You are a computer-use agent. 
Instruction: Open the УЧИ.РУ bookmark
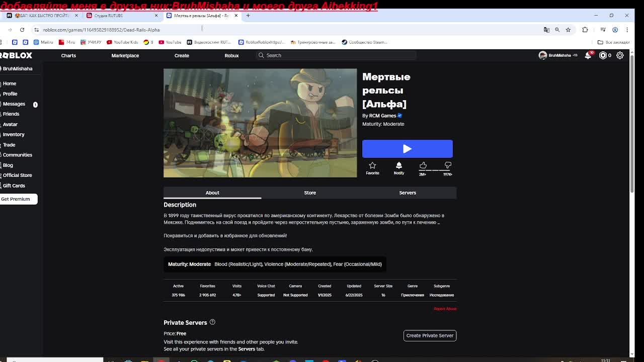(x=91, y=42)
